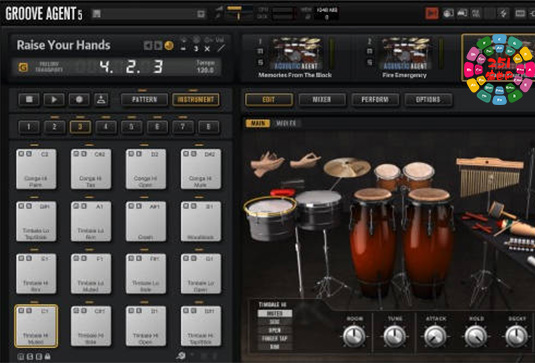The image size is (535, 363).
Task: Click the icon right of the preset field
Action: [x=201, y=14]
